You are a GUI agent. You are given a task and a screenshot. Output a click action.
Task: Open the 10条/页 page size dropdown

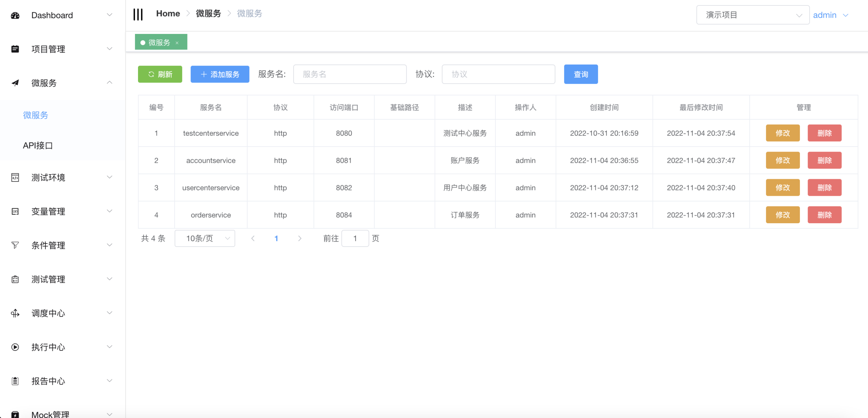point(205,238)
